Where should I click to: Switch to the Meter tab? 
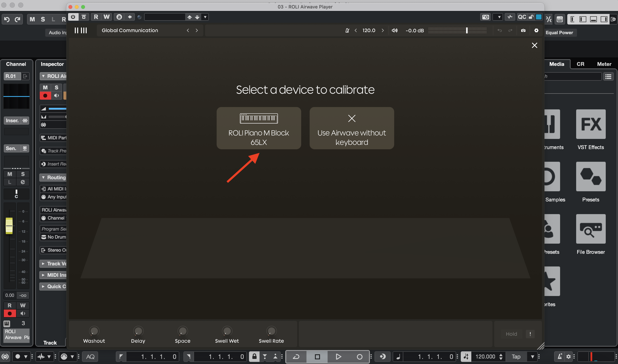tap(604, 64)
